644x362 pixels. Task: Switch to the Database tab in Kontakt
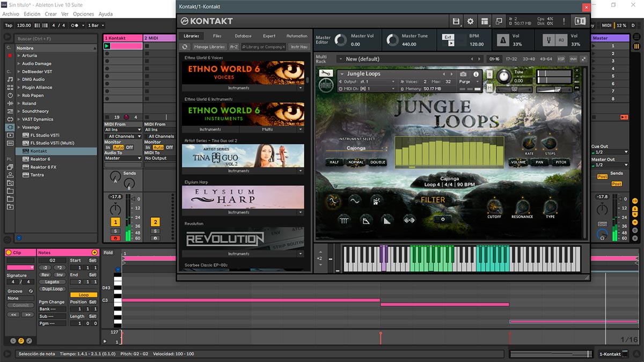(243, 36)
